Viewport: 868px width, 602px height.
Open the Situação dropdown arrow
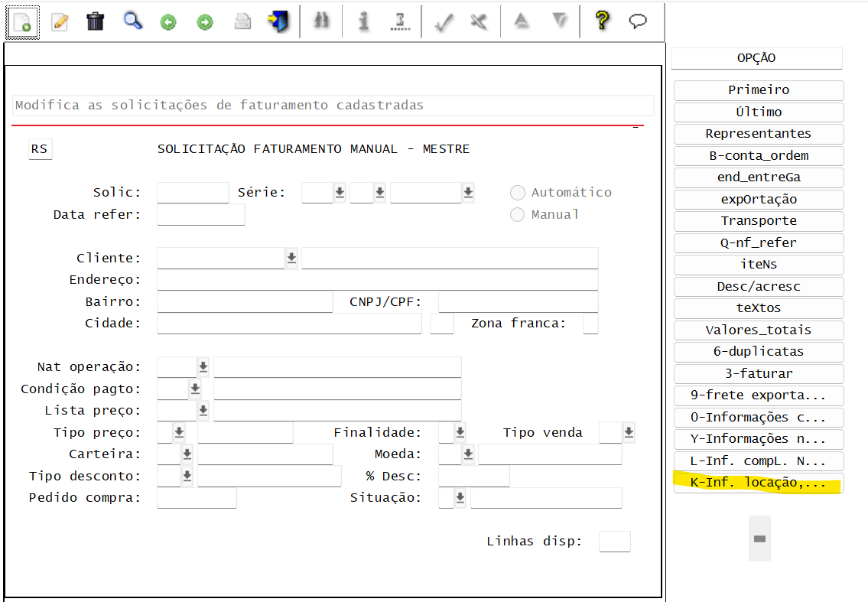tap(460, 498)
